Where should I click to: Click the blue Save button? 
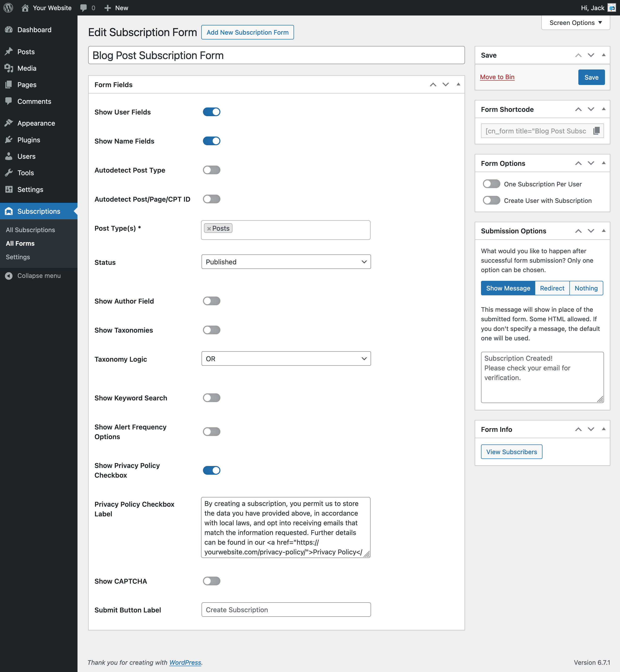[x=591, y=77]
